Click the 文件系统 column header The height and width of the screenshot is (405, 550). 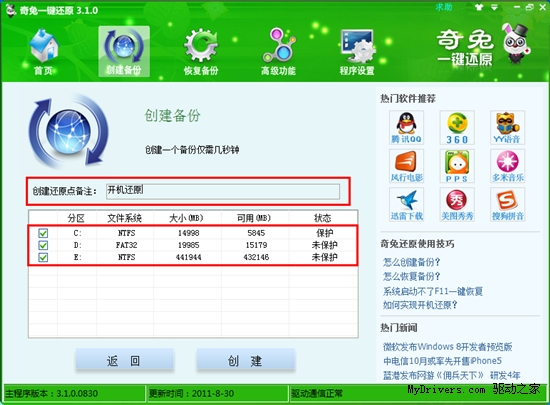pyautogui.click(x=125, y=218)
